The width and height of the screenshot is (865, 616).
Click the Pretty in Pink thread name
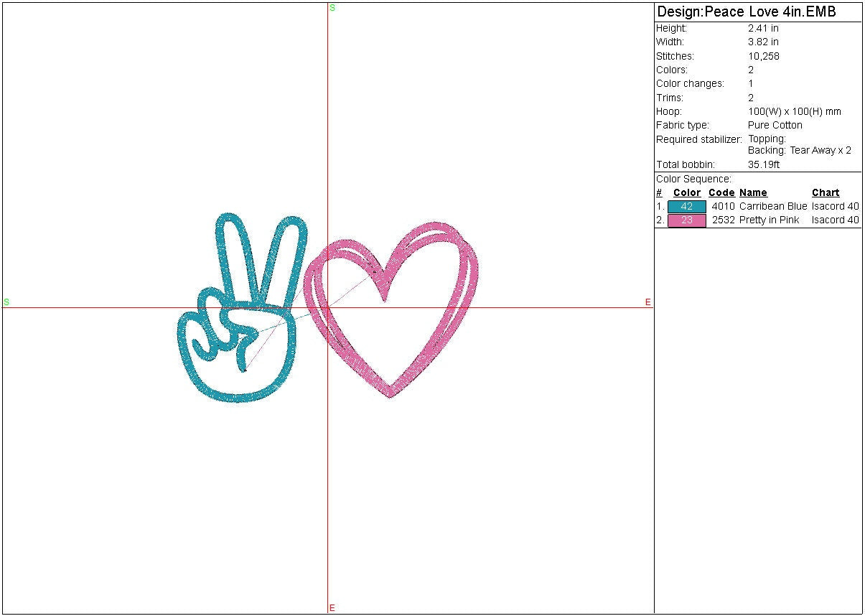coord(769,220)
